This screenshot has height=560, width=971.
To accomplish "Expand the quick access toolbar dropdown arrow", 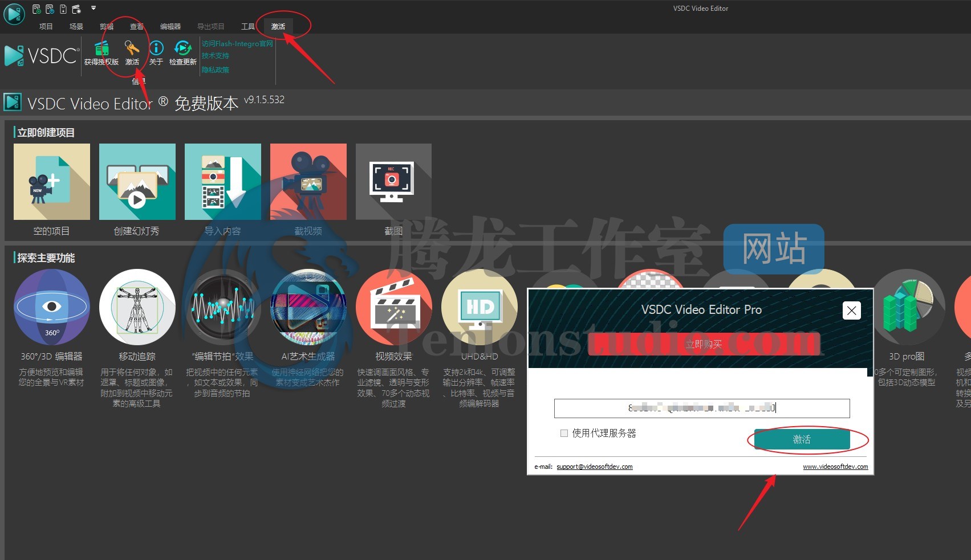I will pos(94,8).
